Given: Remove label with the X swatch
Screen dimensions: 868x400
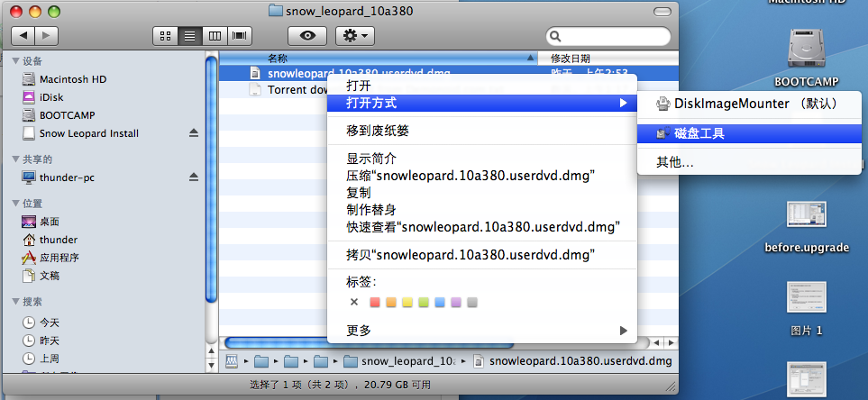Looking at the screenshot, I should tap(354, 302).
